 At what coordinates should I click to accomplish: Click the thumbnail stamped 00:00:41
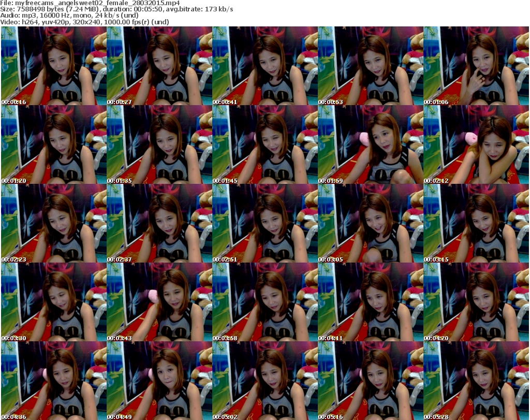pyautogui.click(x=264, y=66)
